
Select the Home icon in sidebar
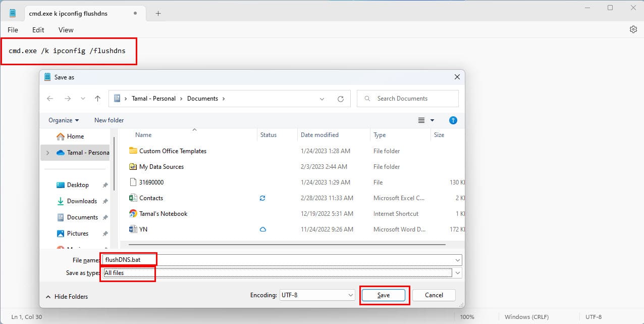[61, 136]
